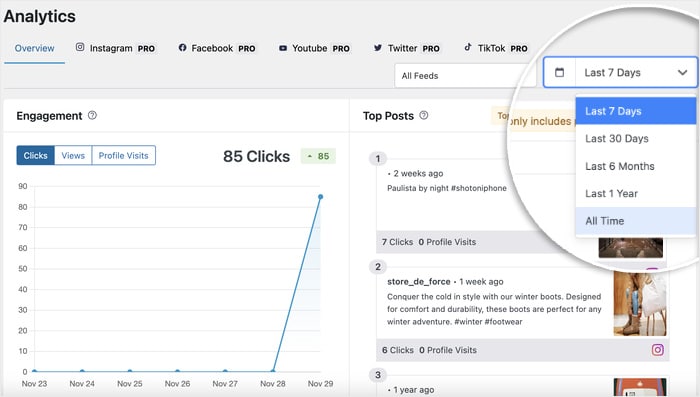Select All Time option
This screenshot has height=397, width=700.
point(636,221)
